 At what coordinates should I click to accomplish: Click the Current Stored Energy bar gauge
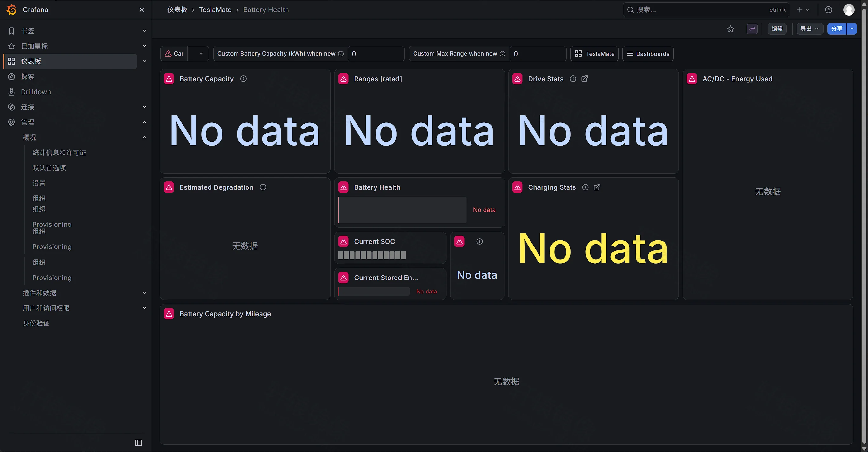[x=374, y=292]
